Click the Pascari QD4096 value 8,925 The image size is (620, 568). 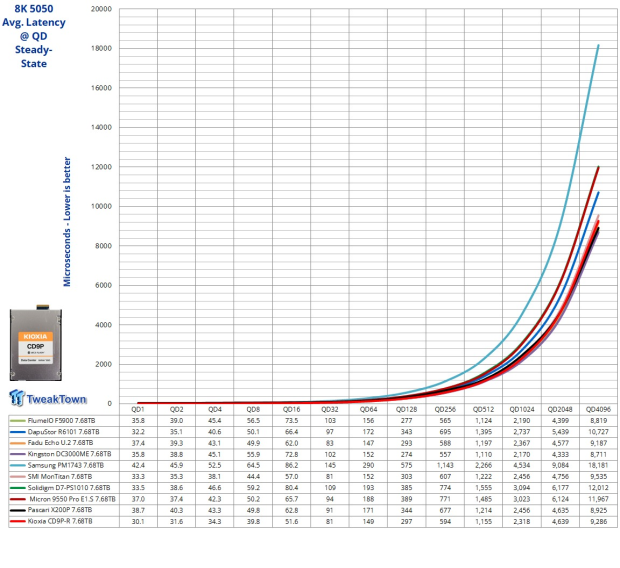click(599, 510)
